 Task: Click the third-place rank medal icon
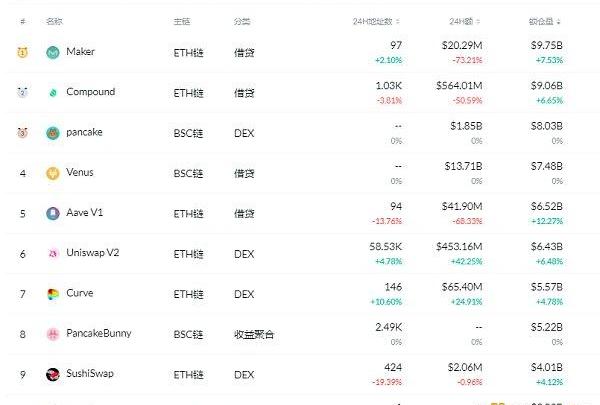click(x=22, y=132)
